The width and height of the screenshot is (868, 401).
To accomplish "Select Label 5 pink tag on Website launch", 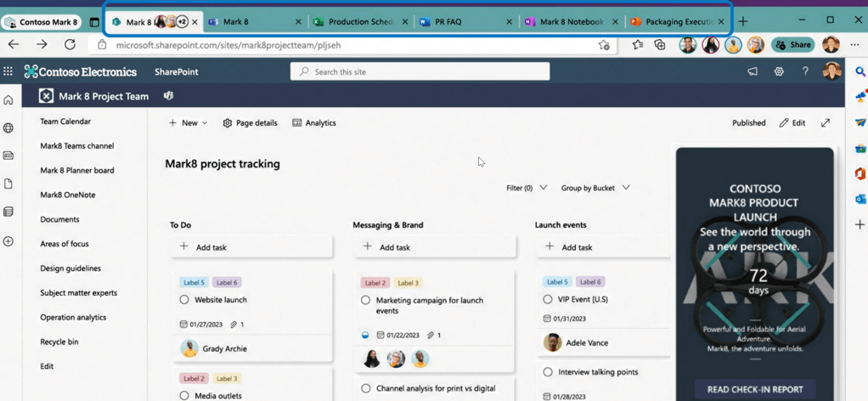I will pos(194,283).
